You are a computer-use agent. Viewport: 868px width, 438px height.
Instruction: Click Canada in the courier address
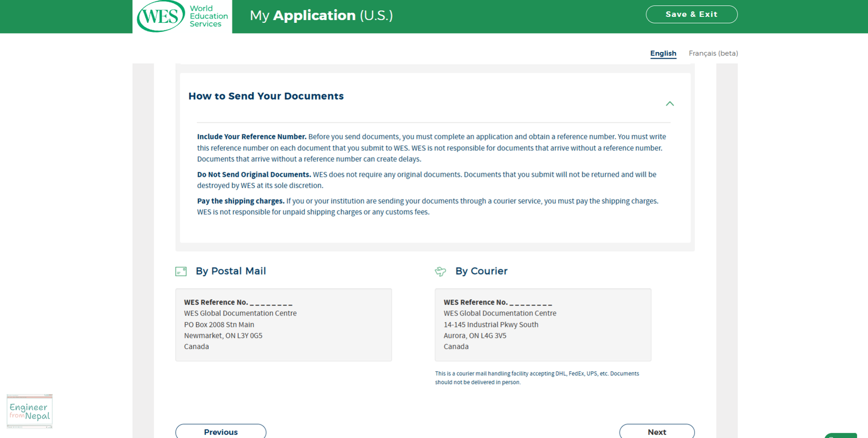456,346
